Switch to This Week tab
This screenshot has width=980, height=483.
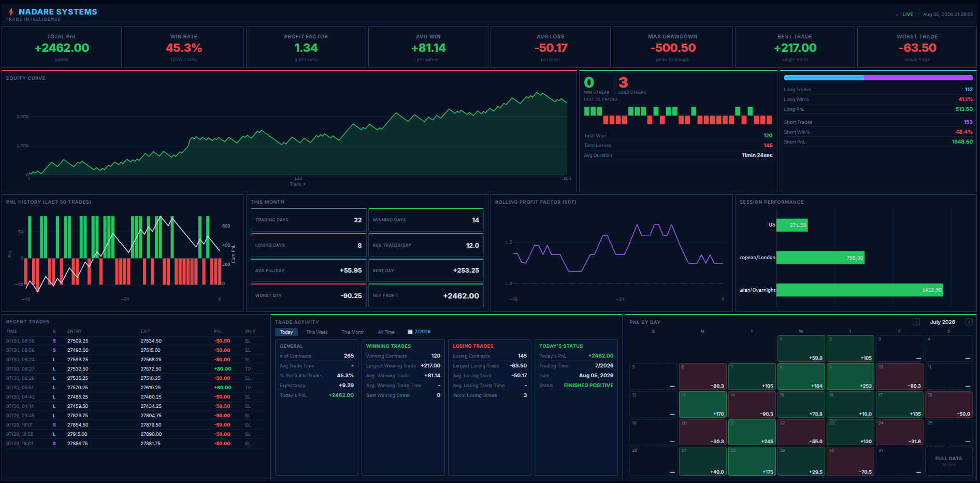(x=317, y=332)
